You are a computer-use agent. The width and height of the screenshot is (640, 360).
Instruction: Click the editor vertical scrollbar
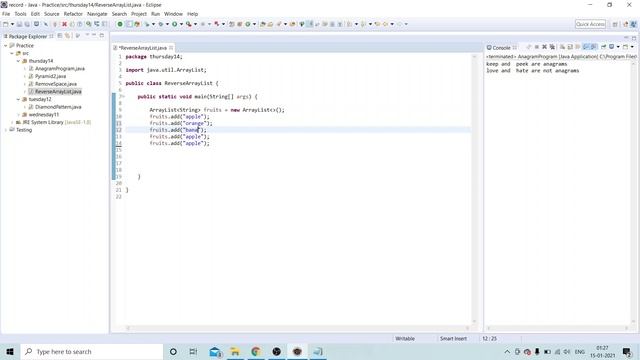[474, 188]
